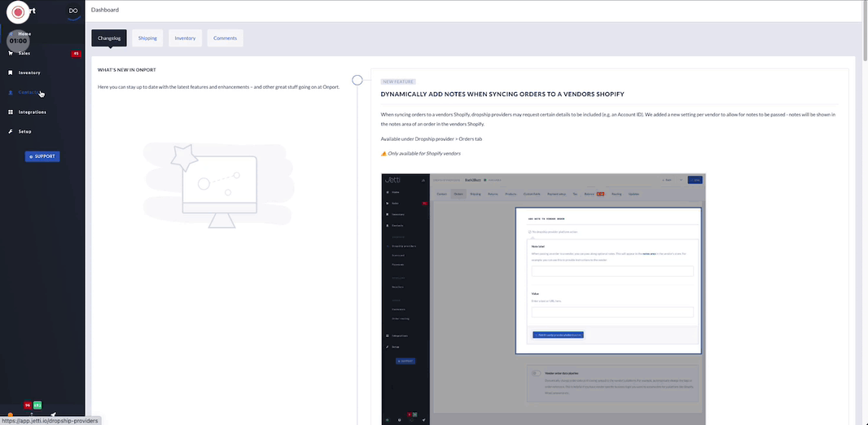Open the DO account avatar
Viewport: 868px width, 425px height.
[x=73, y=11]
